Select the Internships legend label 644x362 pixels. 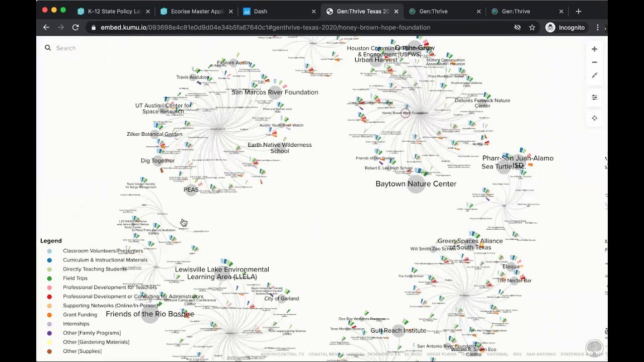click(76, 324)
